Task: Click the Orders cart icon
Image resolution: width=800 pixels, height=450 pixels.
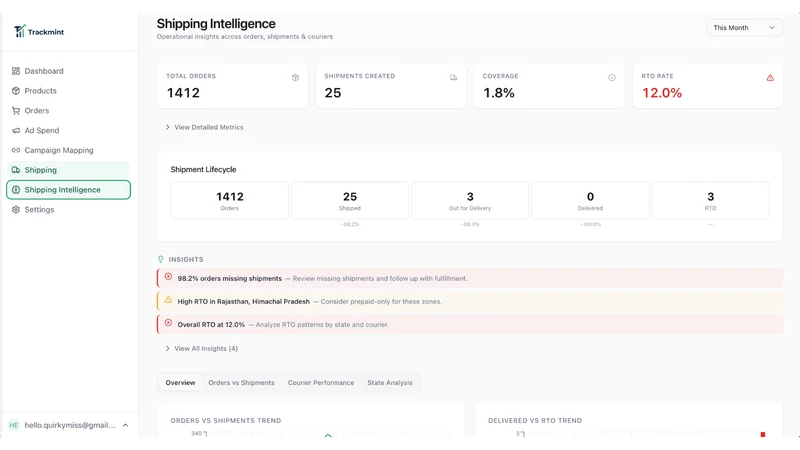Action: point(16,111)
